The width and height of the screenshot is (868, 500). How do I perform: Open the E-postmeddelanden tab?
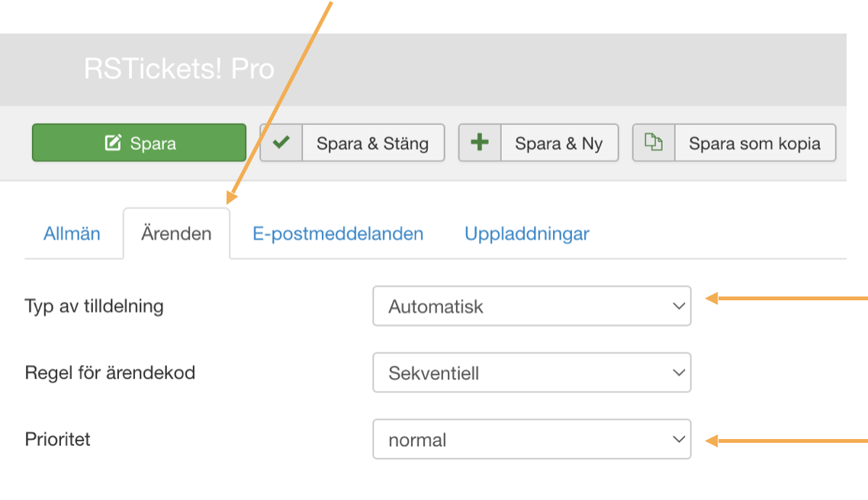tap(338, 233)
